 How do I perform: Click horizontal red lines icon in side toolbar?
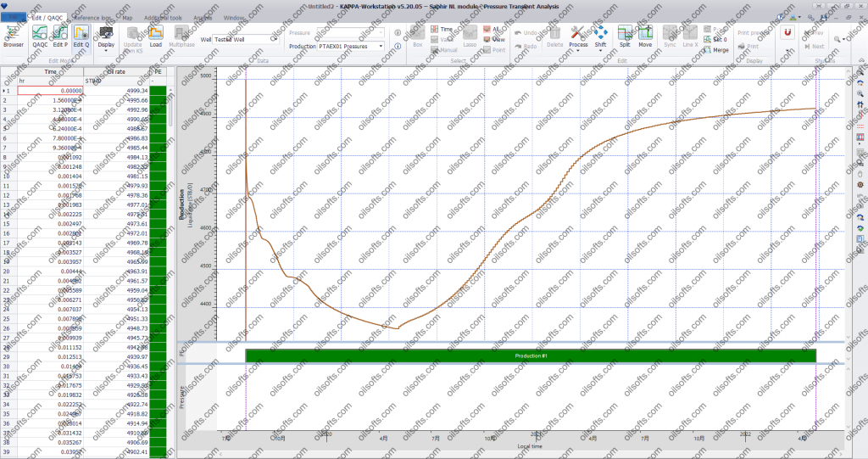(x=860, y=127)
